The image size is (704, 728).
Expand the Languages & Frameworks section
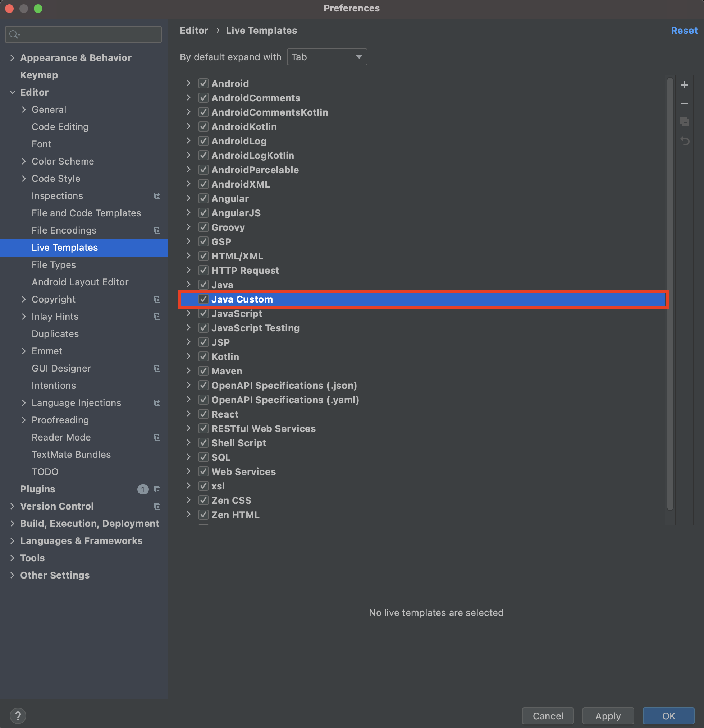click(x=12, y=541)
